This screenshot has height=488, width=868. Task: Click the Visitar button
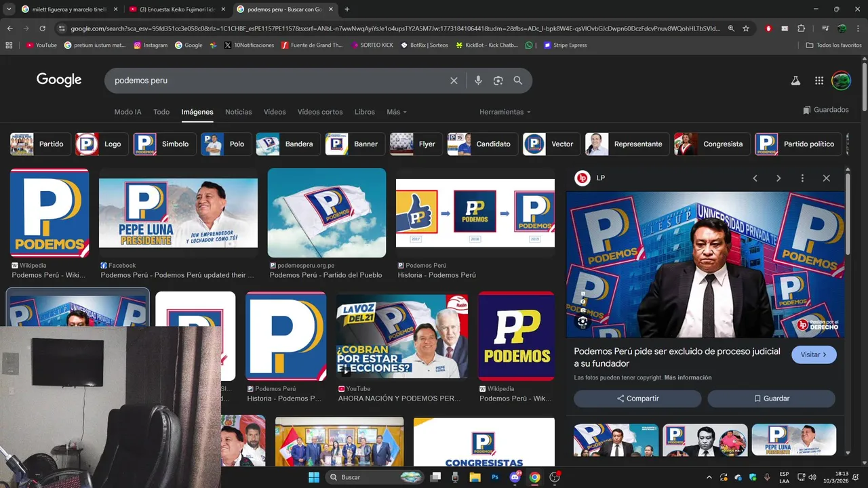(814, 354)
